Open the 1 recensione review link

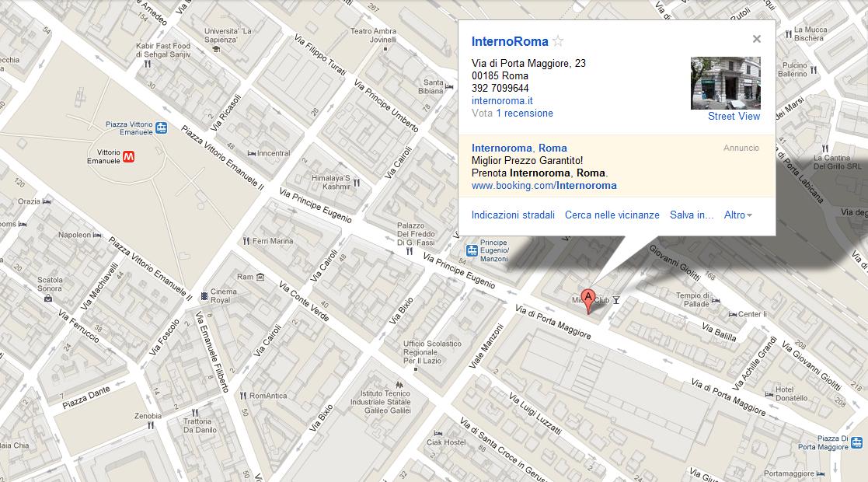click(525, 113)
